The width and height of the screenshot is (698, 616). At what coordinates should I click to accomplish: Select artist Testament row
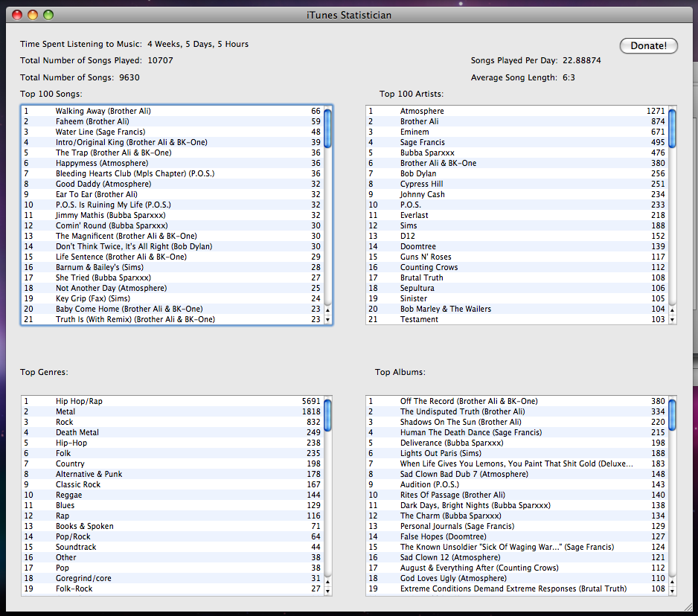coord(517,319)
